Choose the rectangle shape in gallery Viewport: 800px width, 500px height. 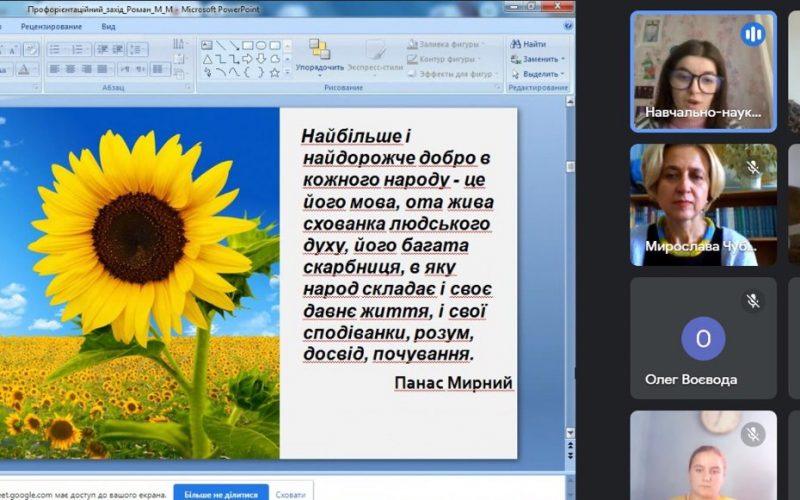[247, 45]
